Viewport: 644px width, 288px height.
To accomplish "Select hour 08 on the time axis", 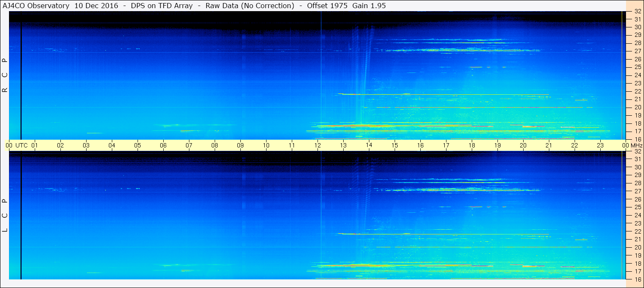I will click(x=215, y=145).
